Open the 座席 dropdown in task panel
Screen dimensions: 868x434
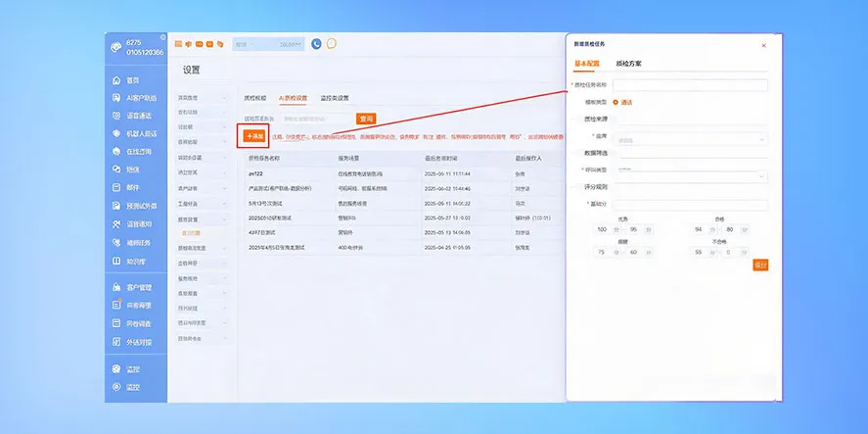(690, 140)
